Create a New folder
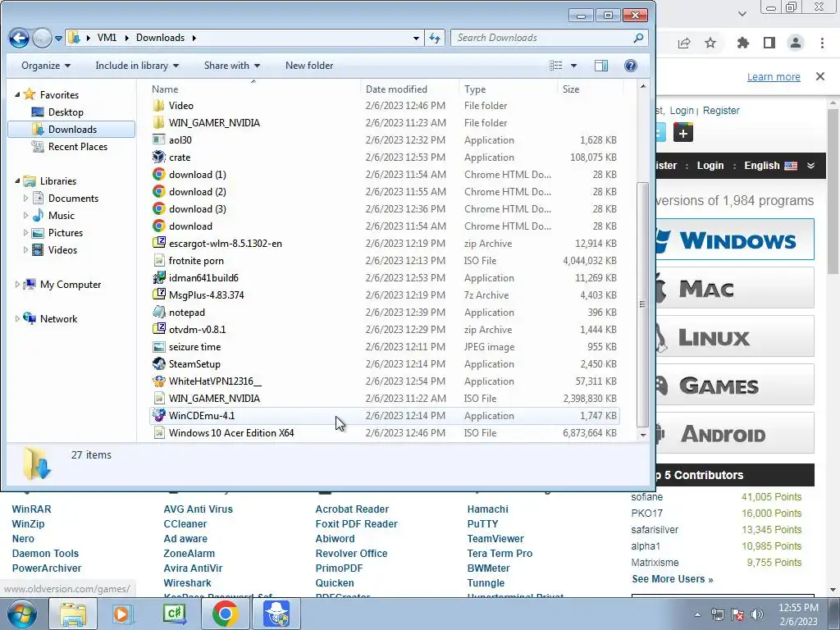 click(309, 66)
